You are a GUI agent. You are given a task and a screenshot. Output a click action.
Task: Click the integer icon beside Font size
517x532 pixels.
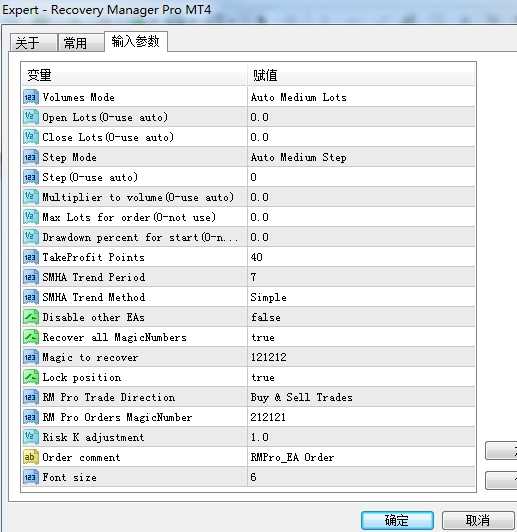(x=31, y=477)
